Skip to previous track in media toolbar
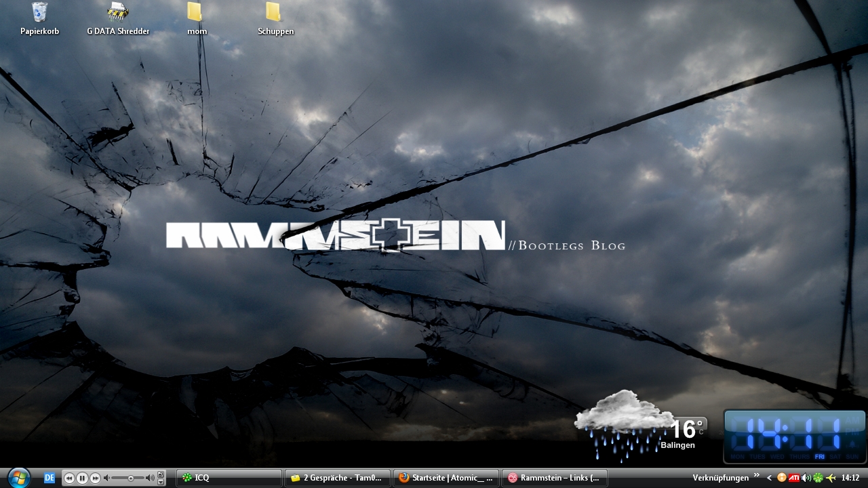 [x=69, y=478]
